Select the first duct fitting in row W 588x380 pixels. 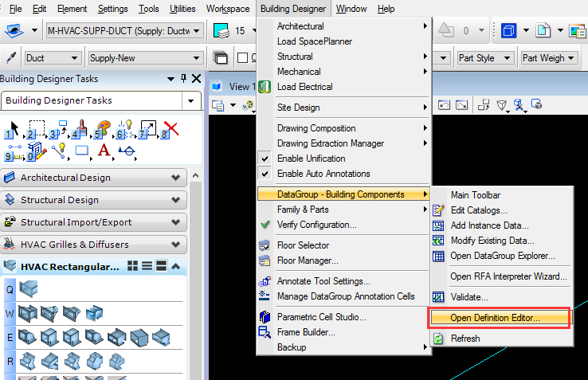click(x=27, y=314)
